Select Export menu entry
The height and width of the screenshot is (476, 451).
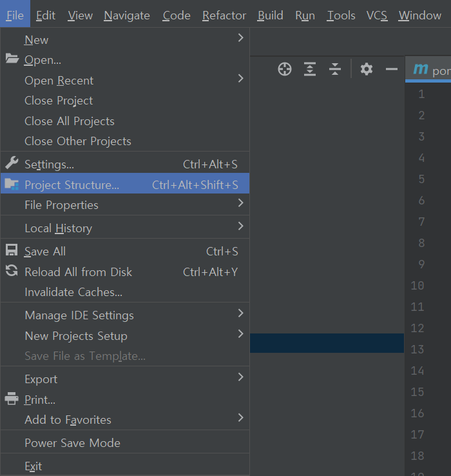click(125, 379)
